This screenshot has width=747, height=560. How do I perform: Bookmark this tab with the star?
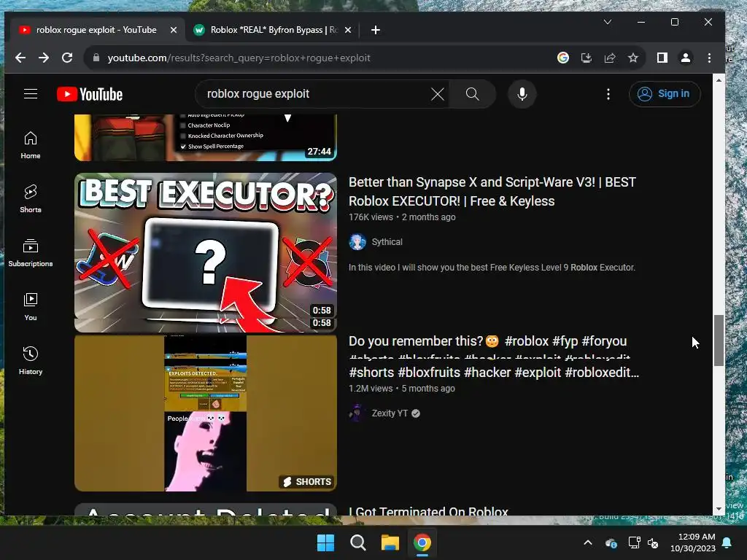pos(632,58)
